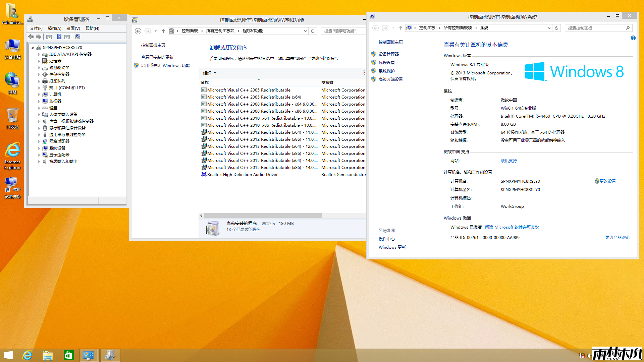The width and height of the screenshot is (644, 362).
Task: Click the scan for hardware changes icon
Action: point(77,37)
